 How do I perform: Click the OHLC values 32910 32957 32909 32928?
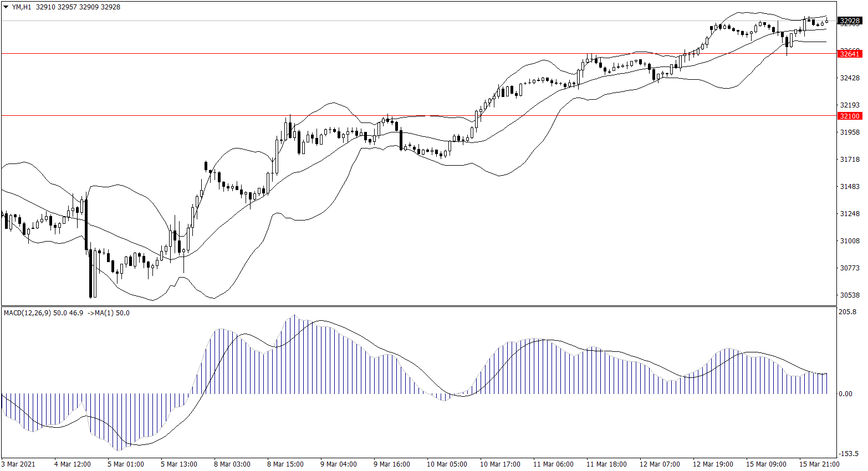tap(78, 7)
